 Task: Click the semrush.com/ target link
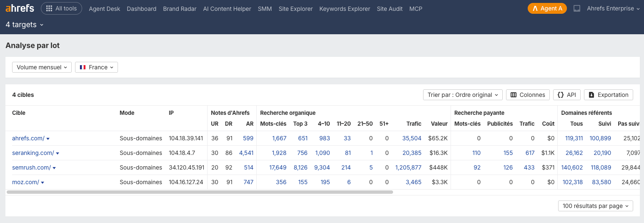click(31, 167)
